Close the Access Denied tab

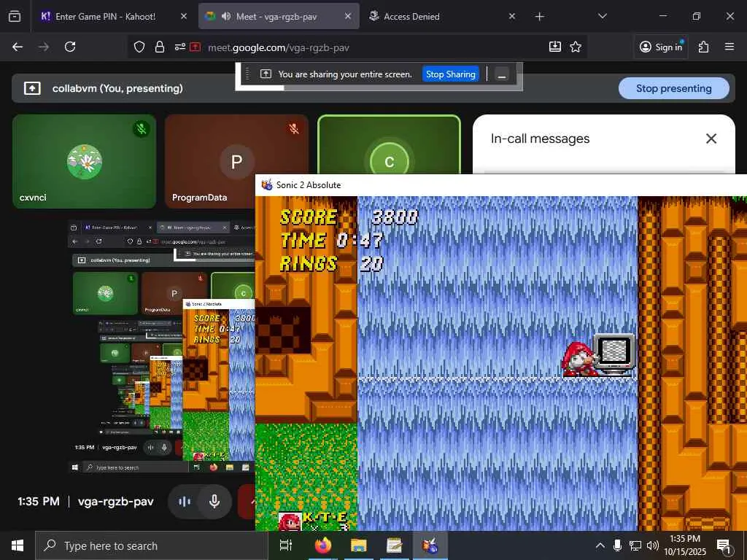pos(511,17)
